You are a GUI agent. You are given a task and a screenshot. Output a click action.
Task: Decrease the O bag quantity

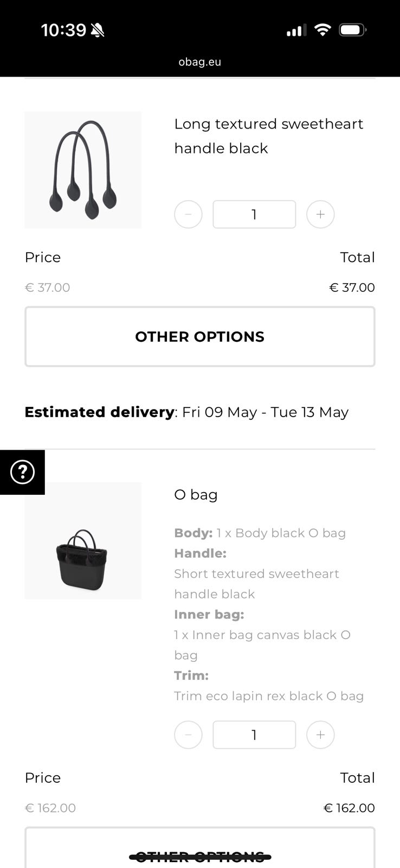tap(188, 735)
